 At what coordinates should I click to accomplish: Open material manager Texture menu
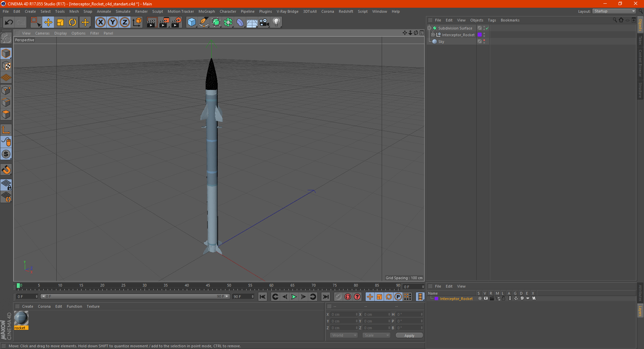coord(93,306)
